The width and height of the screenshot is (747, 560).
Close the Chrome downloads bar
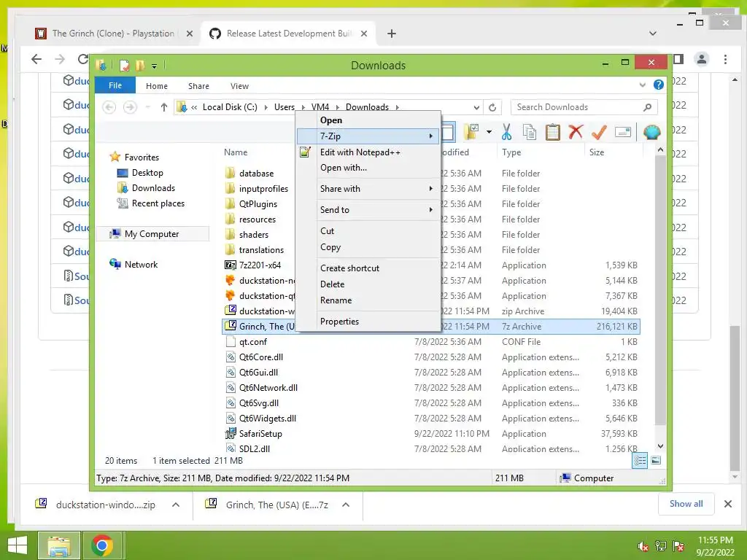(728, 504)
